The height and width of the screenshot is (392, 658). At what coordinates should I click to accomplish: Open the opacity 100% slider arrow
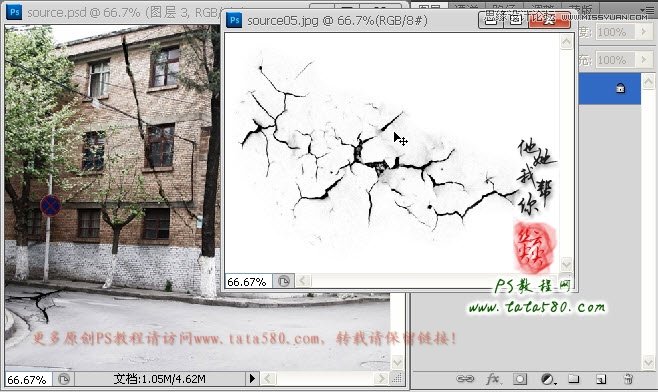[643, 32]
